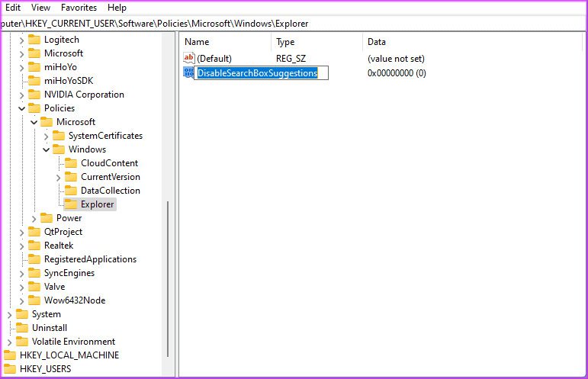The width and height of the screenshot is (588, 379).
Task: Collapse the Windows key
Action: [x=46, y=150]
